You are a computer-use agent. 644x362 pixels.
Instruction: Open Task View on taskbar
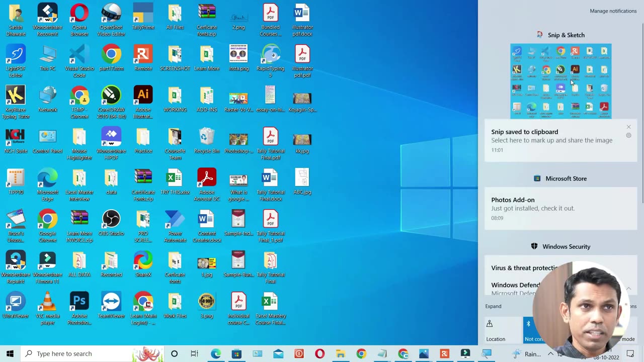tap(194, 354)
